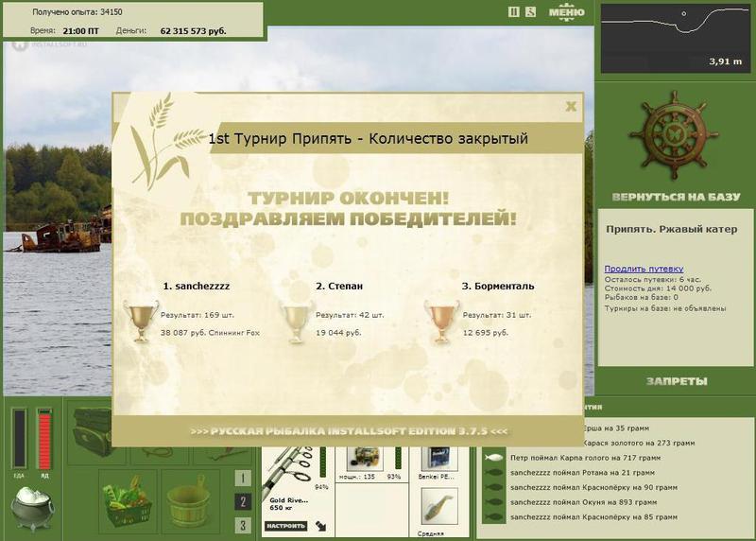
Task: Switch to rod slot 3
Action: 243,526
